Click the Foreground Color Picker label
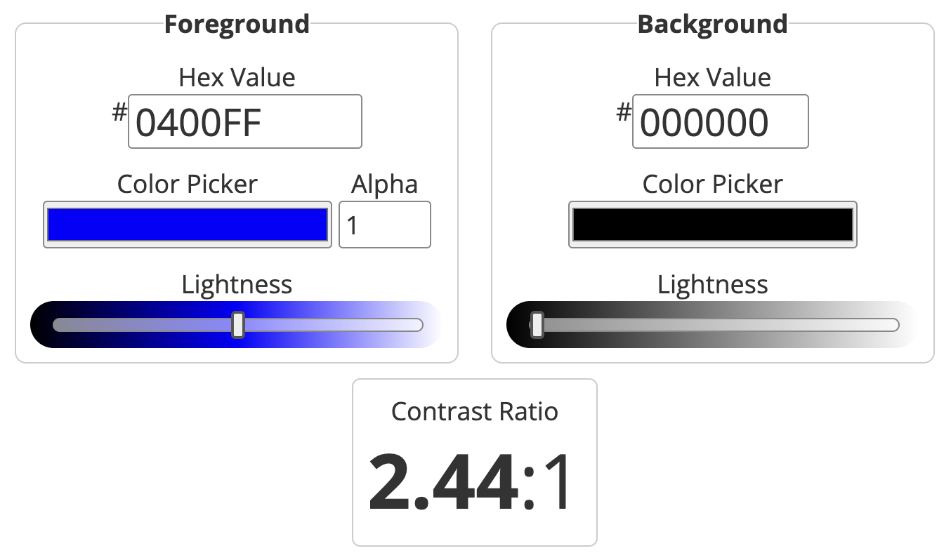The image size is (951, 560). coord(188,185)
